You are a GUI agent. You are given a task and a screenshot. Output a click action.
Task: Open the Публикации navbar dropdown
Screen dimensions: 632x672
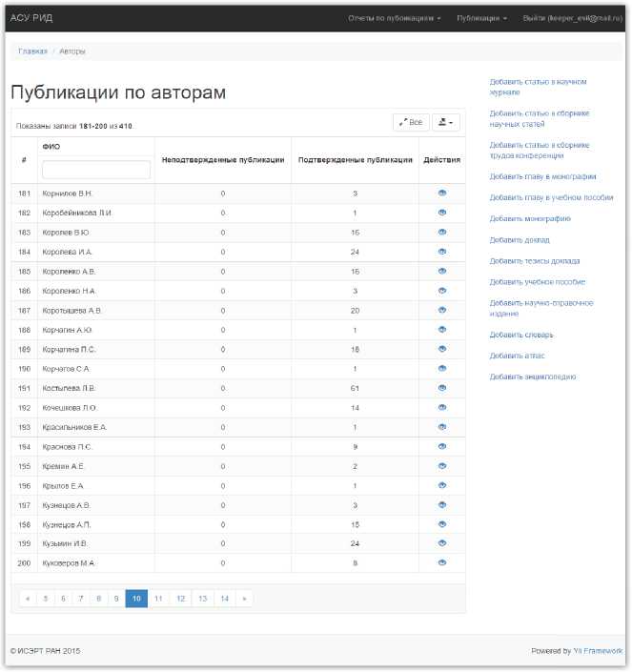pyautogui.click(x=482, y=18)
